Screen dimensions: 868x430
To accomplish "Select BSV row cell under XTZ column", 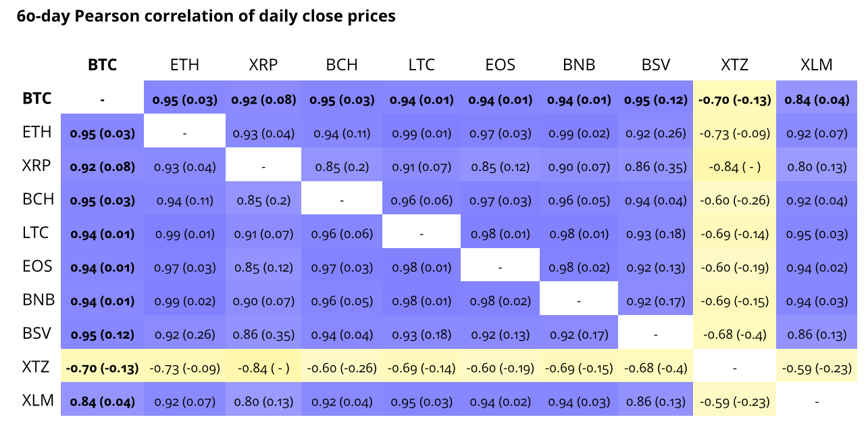I will click(x=734, y=335).
